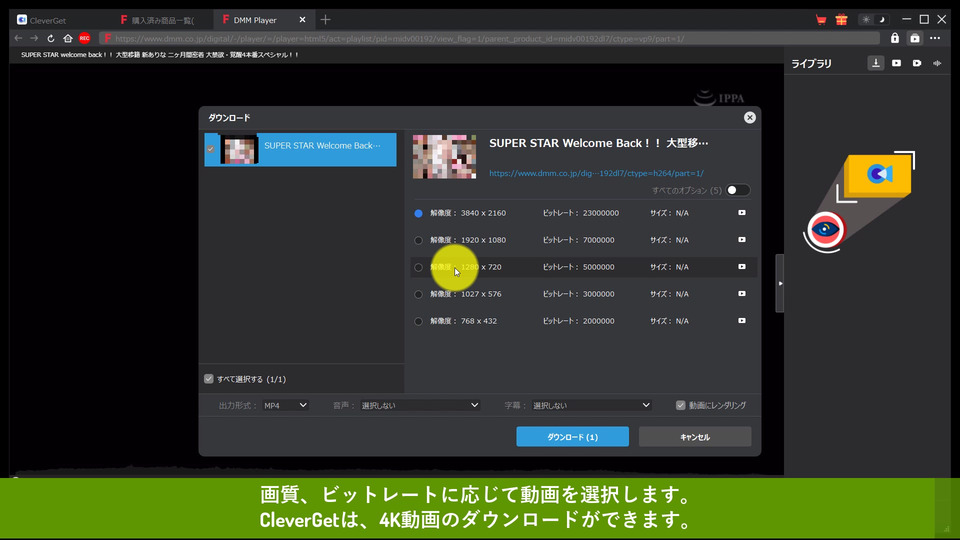
Task: Uncheck the SUPER STAR Welcome Back list item checkbox
Action: pyautogui.click(x=211, y=149)
